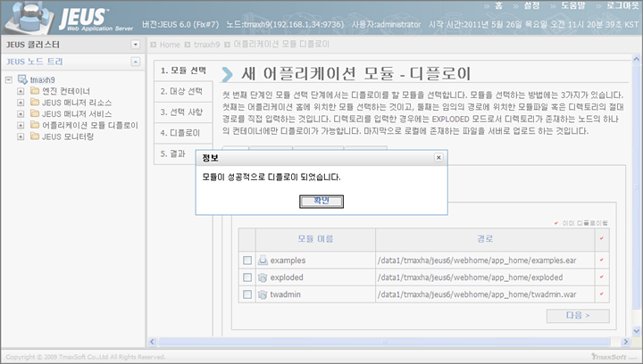The height and width of the screenshot is (364, 643).
Task: Select step 2. 대상 선택 tab
Action: pos(183,91)
